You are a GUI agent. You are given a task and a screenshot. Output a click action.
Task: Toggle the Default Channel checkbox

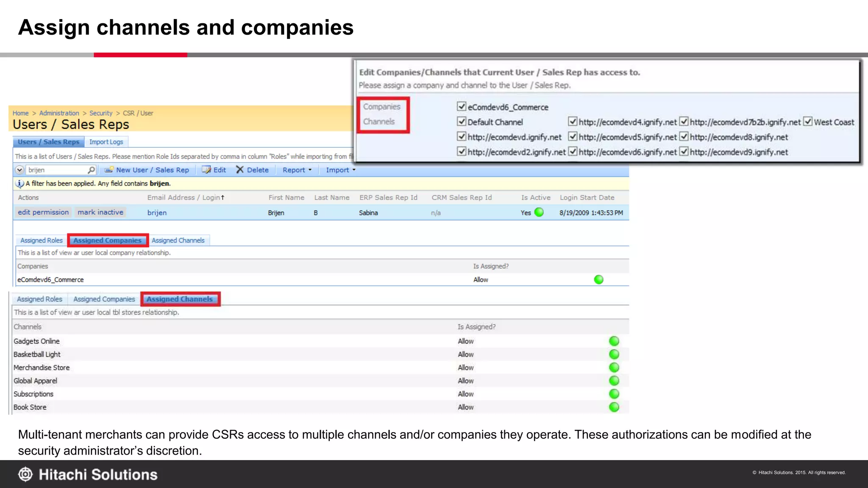(462, 122)
